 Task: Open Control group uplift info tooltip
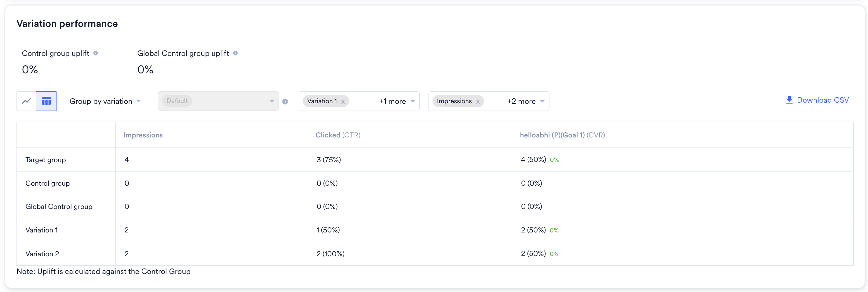tap(96, 53)
